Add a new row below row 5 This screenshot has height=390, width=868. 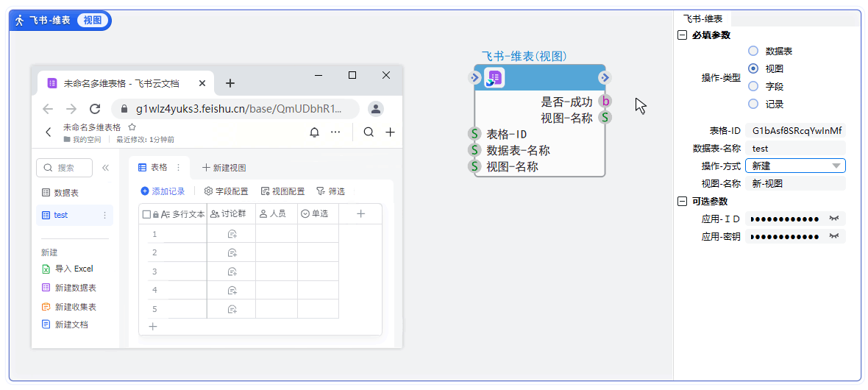[153, 326]
